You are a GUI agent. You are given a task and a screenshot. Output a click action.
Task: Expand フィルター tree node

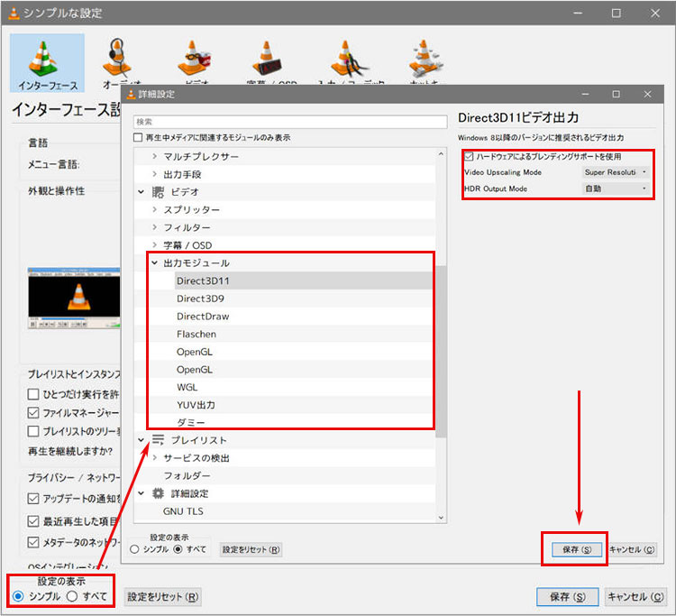155,227
